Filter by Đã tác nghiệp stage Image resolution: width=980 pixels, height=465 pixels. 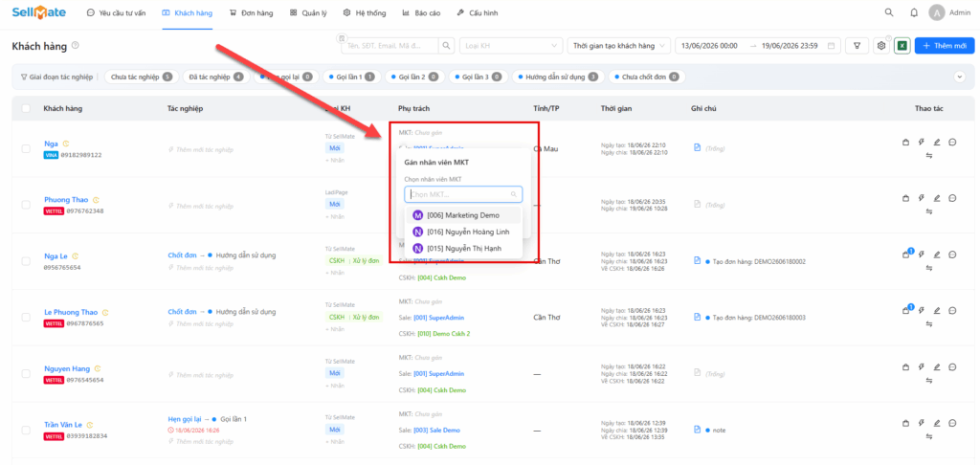(x=216, y=77)
